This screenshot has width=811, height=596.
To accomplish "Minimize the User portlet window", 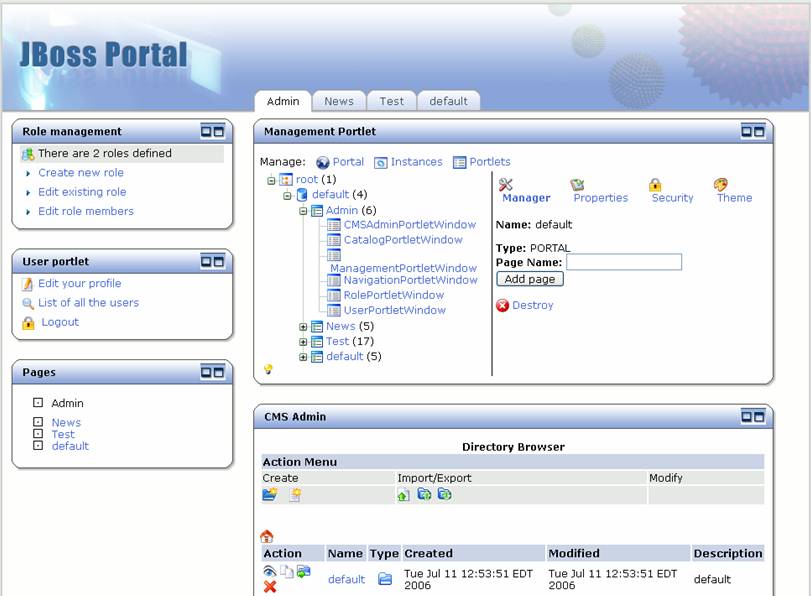I will click(x=206, y=261).
